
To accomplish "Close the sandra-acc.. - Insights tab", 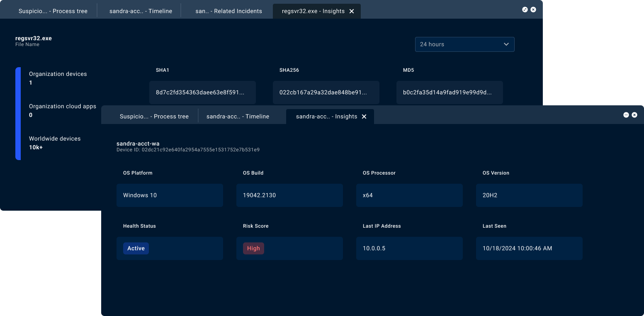I will coord(364,117).
